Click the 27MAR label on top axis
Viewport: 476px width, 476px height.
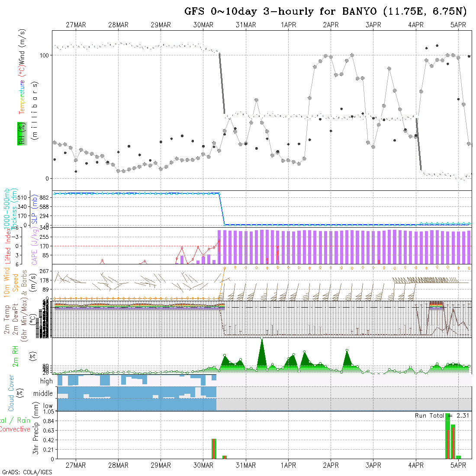[x=76, y=25]
